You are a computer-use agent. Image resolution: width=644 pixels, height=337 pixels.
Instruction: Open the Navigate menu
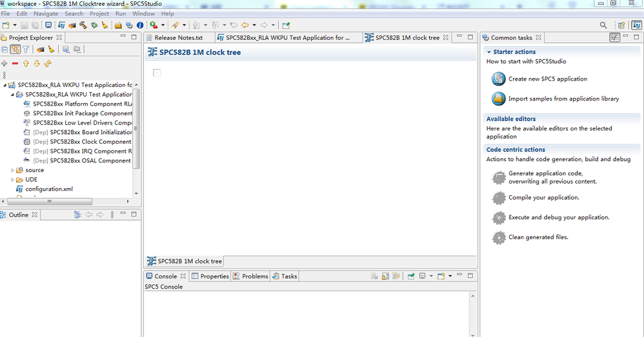[x=46, y=14]
